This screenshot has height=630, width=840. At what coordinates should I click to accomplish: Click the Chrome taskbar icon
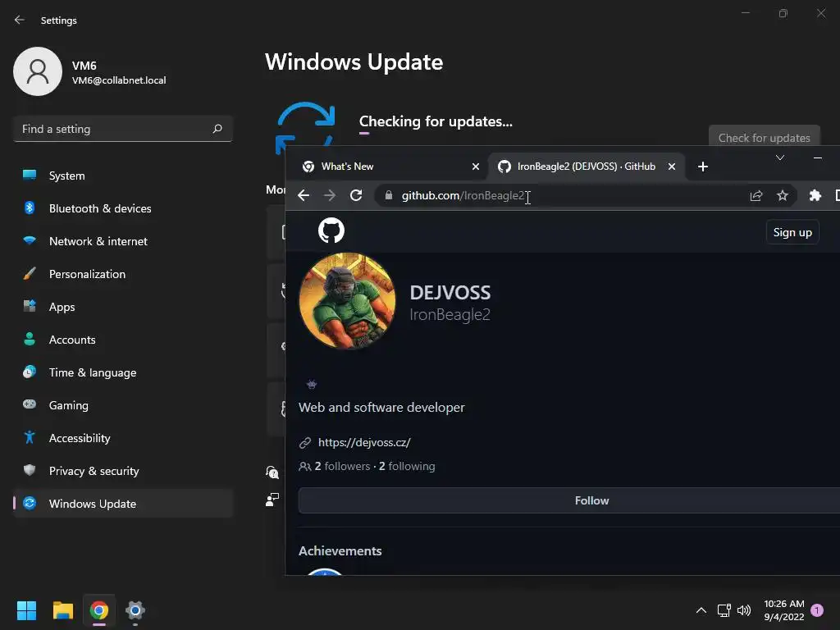click(x=99, y=609)
